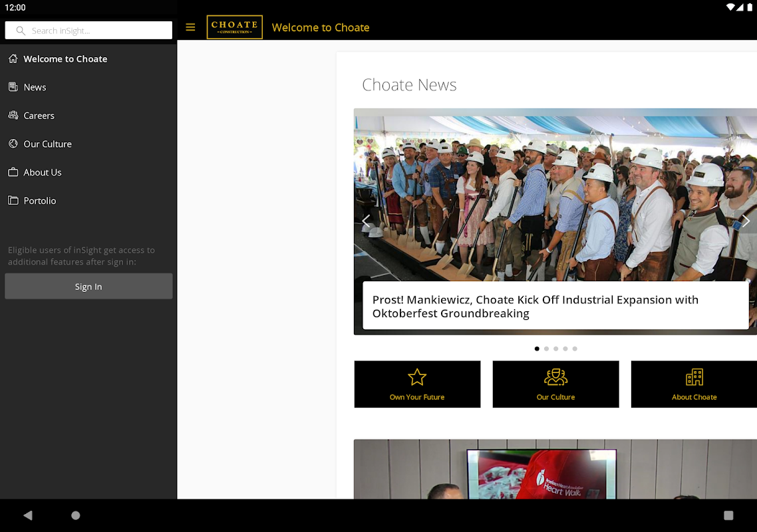Go to the Careers section

click(x=88, y=116)
